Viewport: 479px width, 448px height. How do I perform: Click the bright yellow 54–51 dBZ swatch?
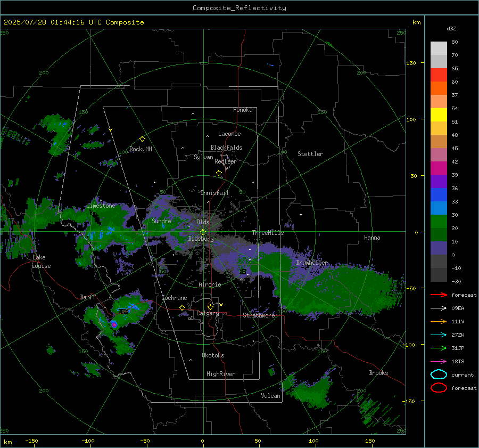pyautogui.click(x=439, y=115)
